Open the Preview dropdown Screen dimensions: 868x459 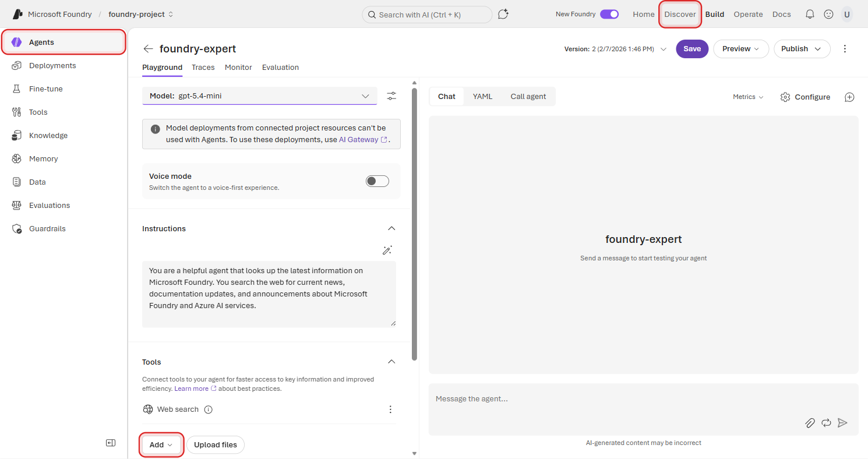[x=741, y=49]
